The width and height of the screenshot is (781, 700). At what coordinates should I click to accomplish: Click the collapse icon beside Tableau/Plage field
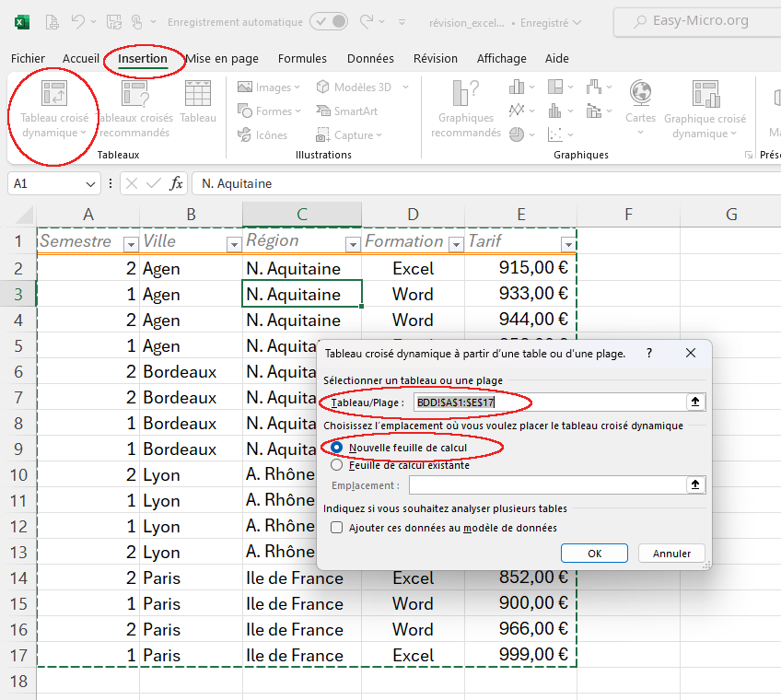pos(695,402)
